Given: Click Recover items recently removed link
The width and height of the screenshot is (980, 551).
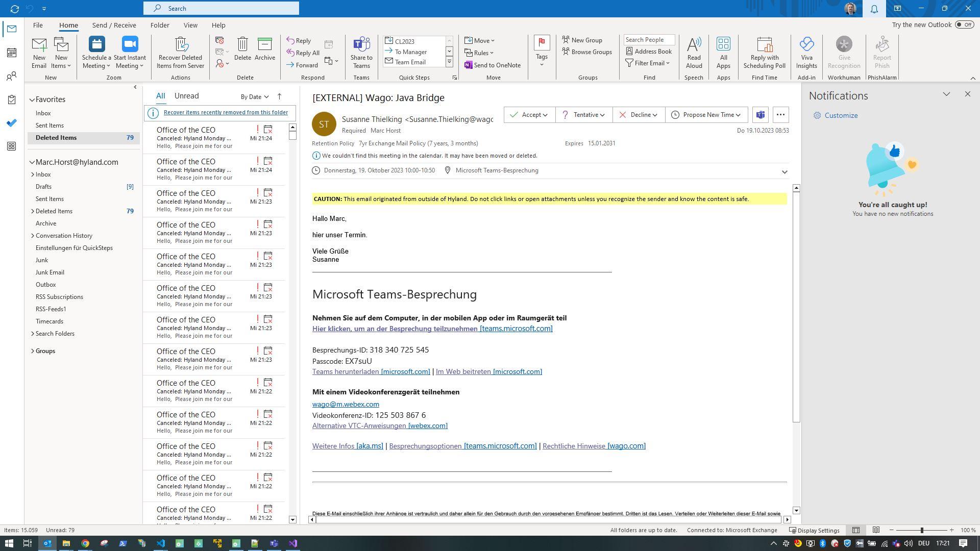Looking at the screenshot, I should pos(226,112).
